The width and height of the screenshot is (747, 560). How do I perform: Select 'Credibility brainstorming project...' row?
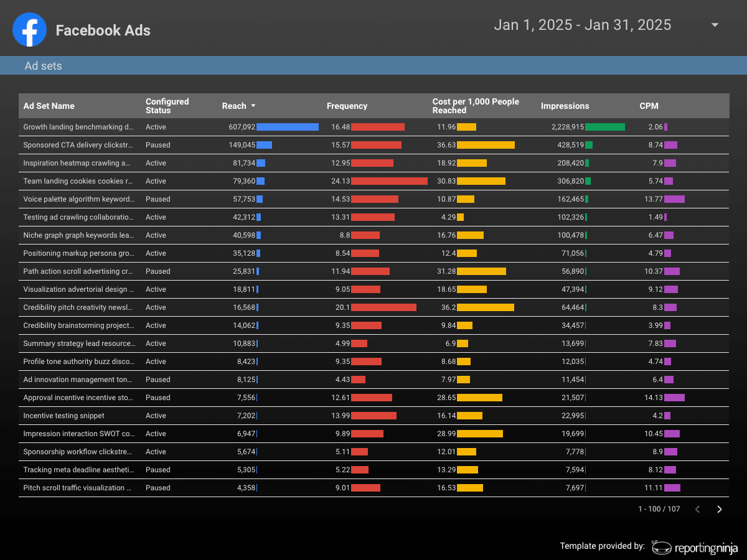(374, 325)
